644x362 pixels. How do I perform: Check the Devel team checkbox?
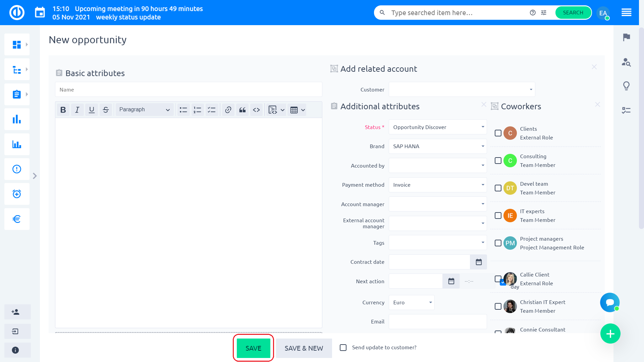tap(498, 188)
